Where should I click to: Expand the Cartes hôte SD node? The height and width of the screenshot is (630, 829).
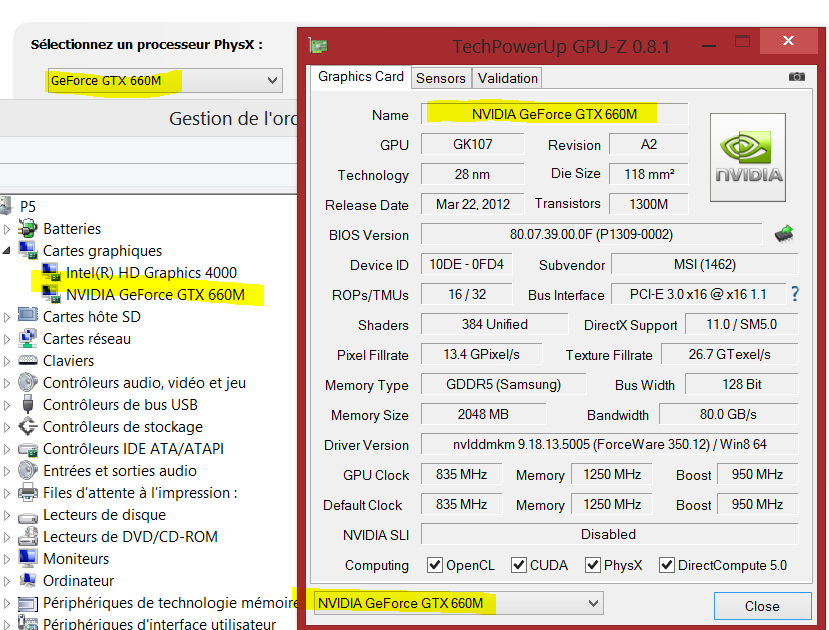tap(6, 317)
